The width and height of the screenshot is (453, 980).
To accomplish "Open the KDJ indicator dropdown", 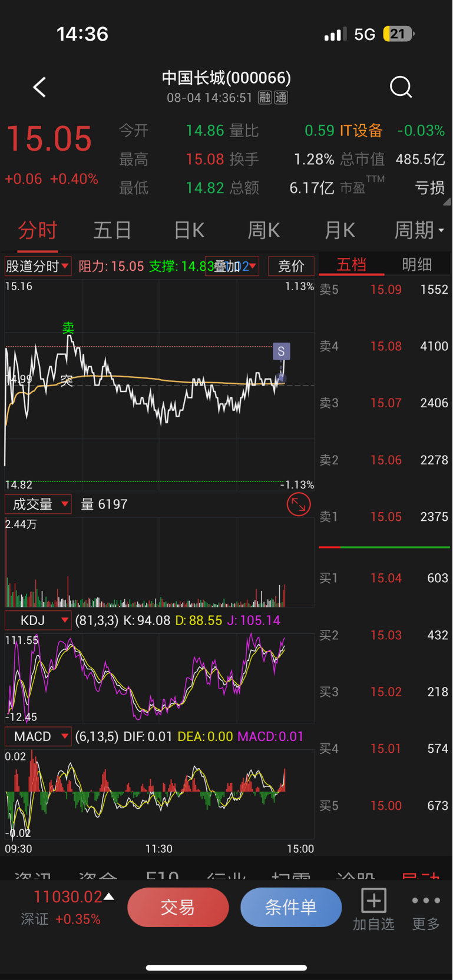I will pos(38,620).
